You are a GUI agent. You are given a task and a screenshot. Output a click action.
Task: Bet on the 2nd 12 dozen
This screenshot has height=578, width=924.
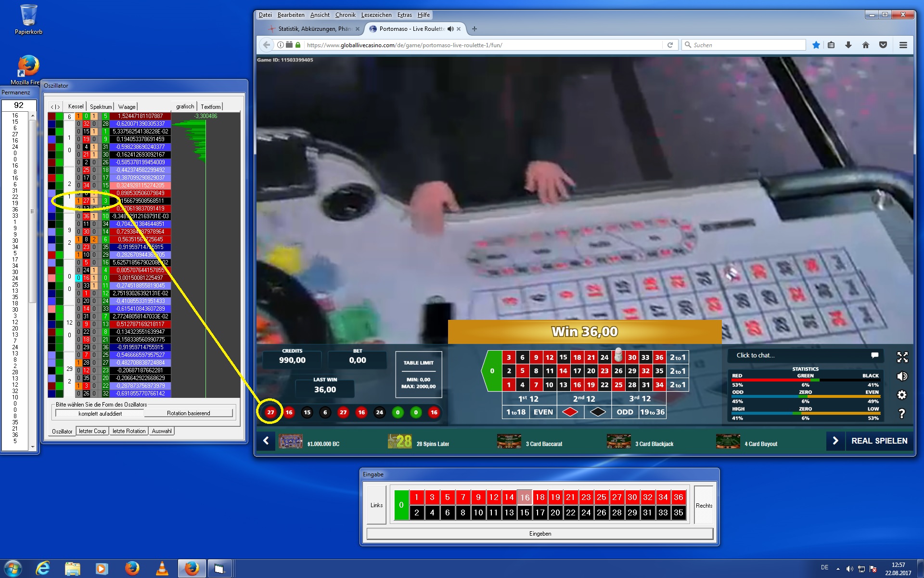[584, 398]
